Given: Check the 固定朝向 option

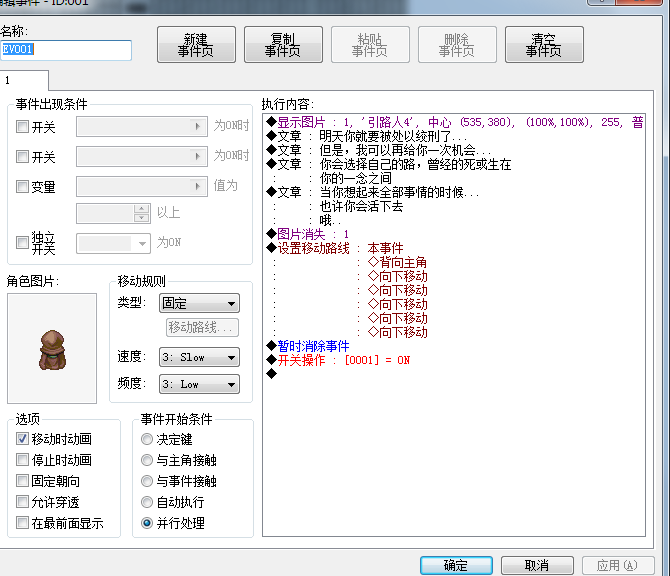Looking at the screenshot, I should [x=22, y=481].
